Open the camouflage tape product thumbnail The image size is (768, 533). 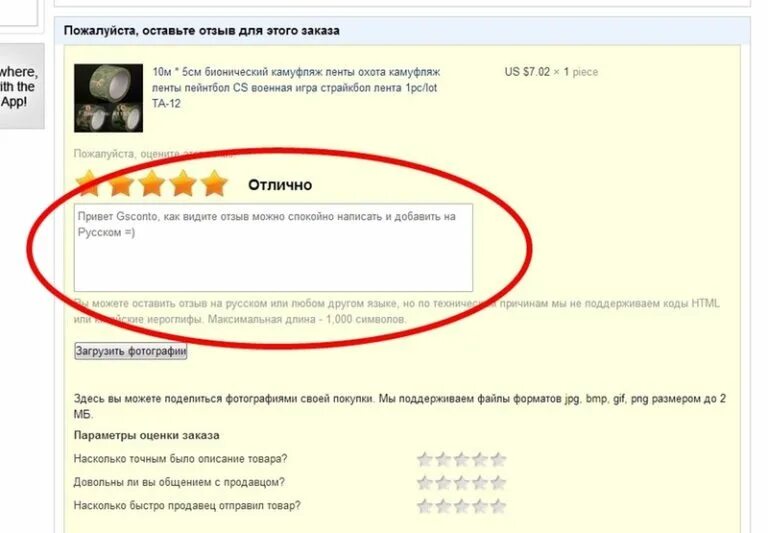108,98
